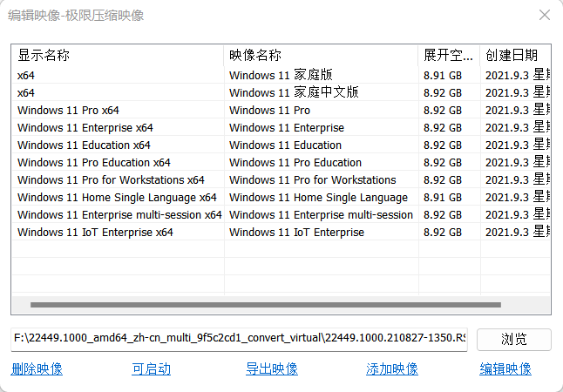
Task: Click the 可启动 link
Action: 151,368
